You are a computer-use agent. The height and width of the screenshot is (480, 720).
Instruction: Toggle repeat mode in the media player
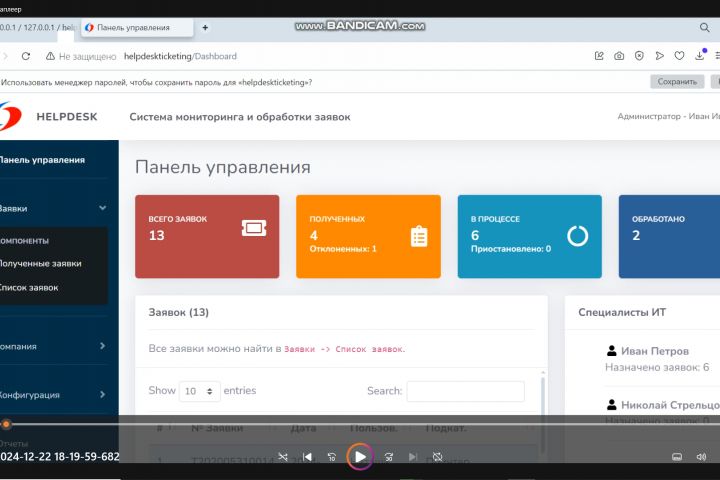[438, 457]
